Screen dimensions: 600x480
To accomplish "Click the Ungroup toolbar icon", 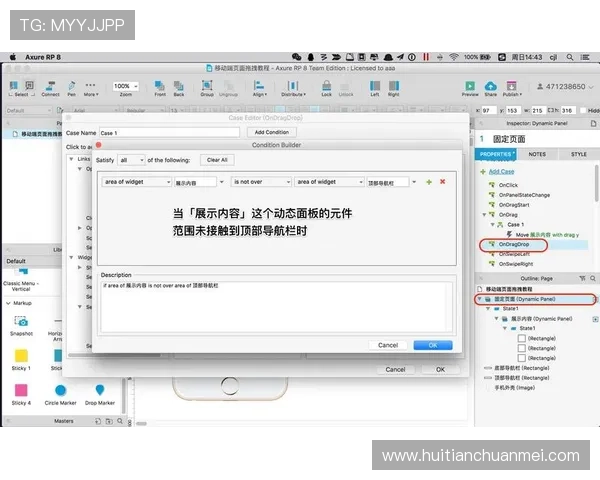I will click(x=228, y=88).
